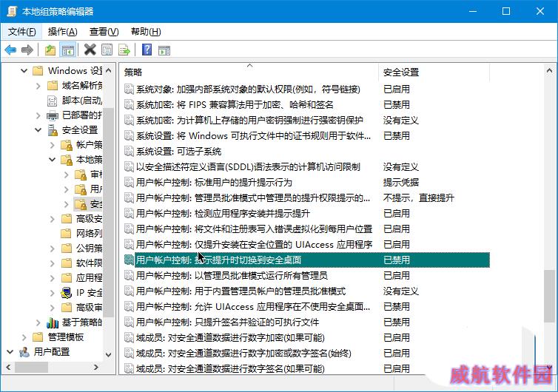Click the policy list vertical scrollbar thumb
This screenshot has width=558, height=392.
pyautogui.click(x=548, y=296)
